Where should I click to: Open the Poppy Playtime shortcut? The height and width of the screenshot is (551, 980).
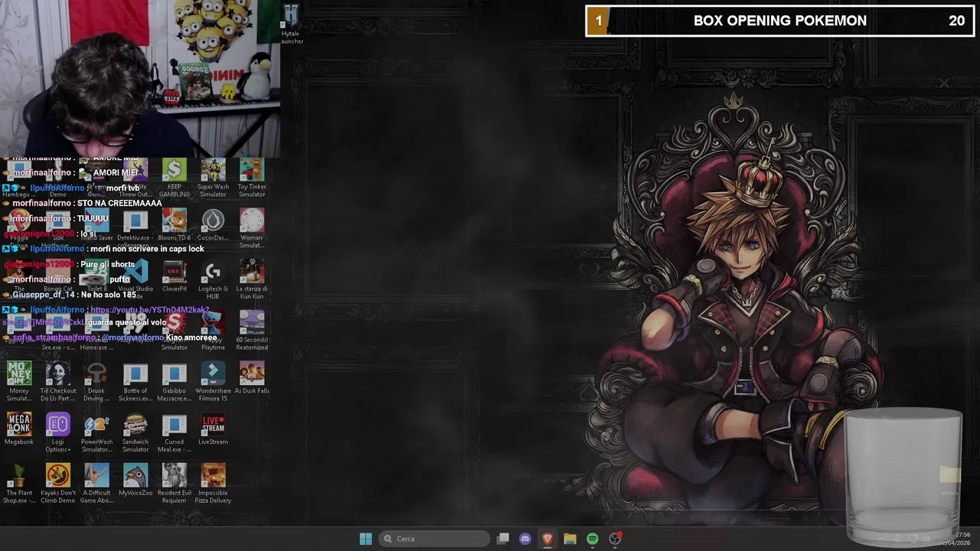pyautogui.click(x=213, y=331)
